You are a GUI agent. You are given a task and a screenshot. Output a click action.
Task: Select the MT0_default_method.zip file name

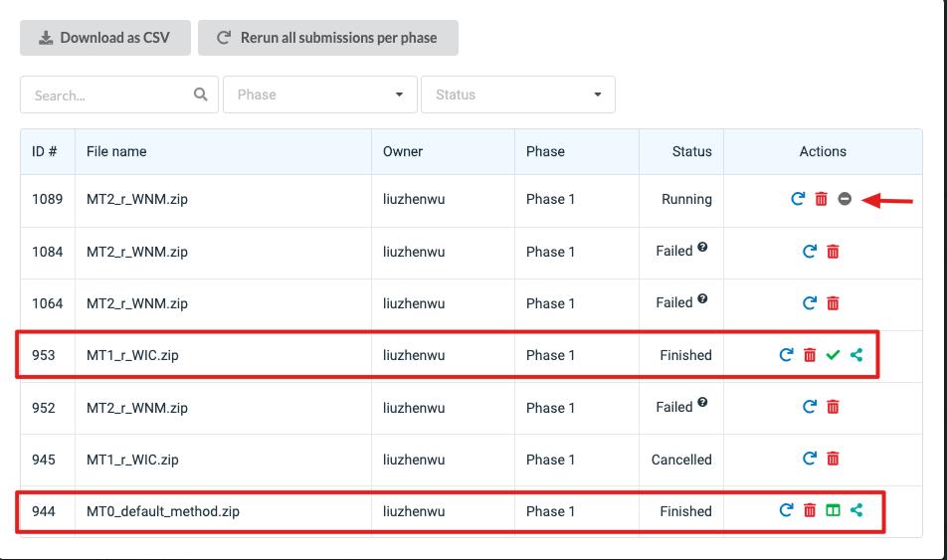coord(163,511)
